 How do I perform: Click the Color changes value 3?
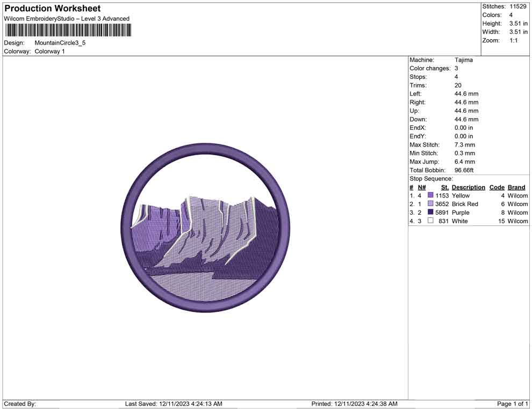(456, 69)
